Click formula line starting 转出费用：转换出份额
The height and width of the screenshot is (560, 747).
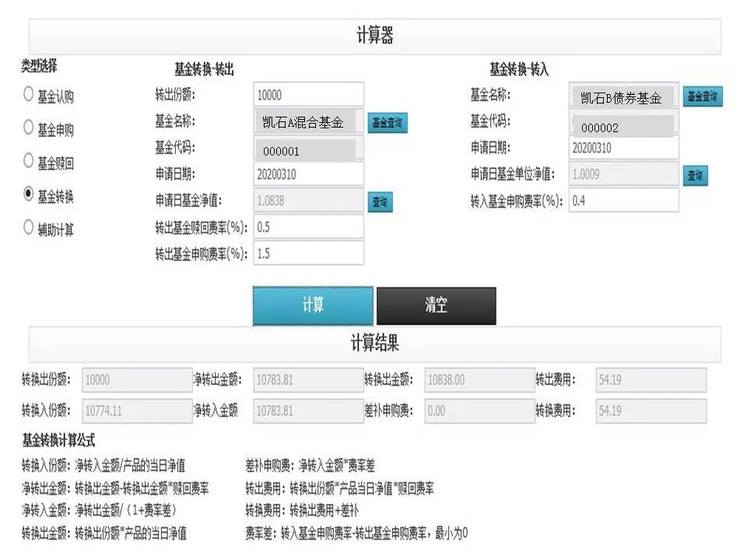coord(340,488)
